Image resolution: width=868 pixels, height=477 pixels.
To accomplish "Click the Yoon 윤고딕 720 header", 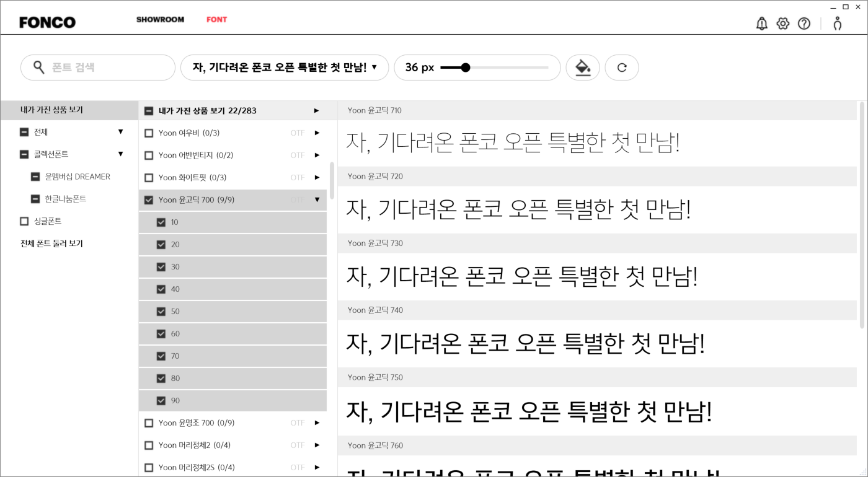I will click(597, 177).
